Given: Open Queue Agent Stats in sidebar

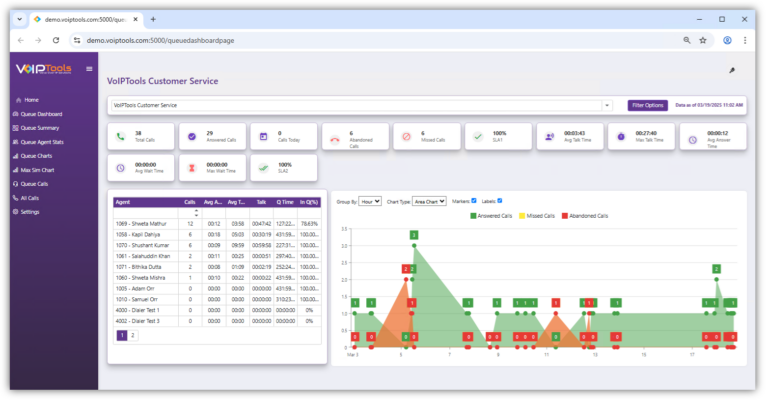Looking at the screenshot, I should pyautogui.click(x=45, y=142).
